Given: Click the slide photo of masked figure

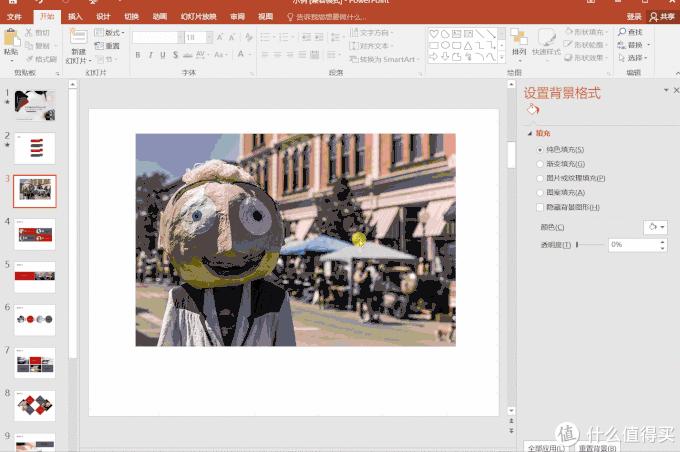Looking at the screenshot, I should click(296, 239).
